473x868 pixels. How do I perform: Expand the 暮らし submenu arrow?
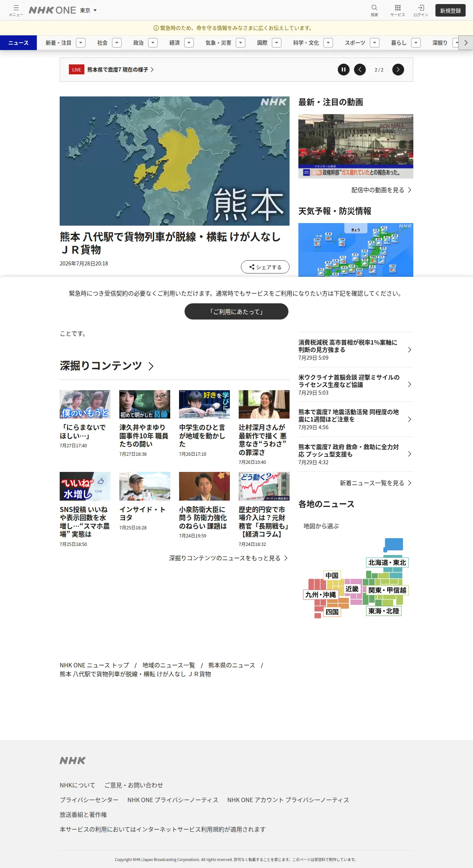click(x=416, y=43)
